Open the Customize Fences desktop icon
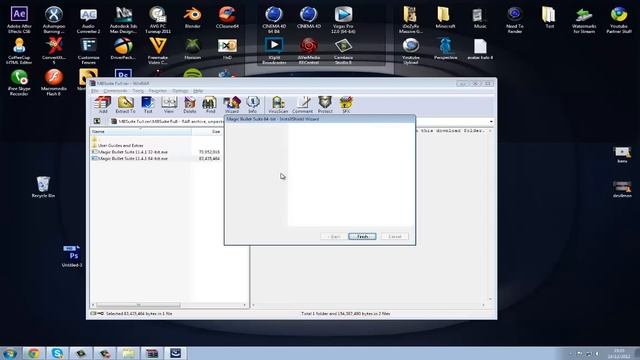This screenshot has width=640, height=360. [x=88, y=51]
